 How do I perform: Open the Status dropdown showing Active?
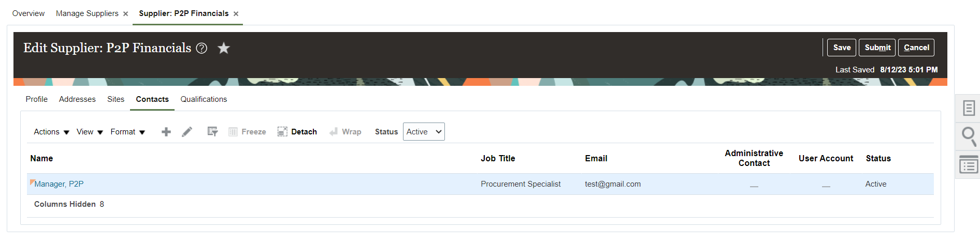click(x=424, y=132)
